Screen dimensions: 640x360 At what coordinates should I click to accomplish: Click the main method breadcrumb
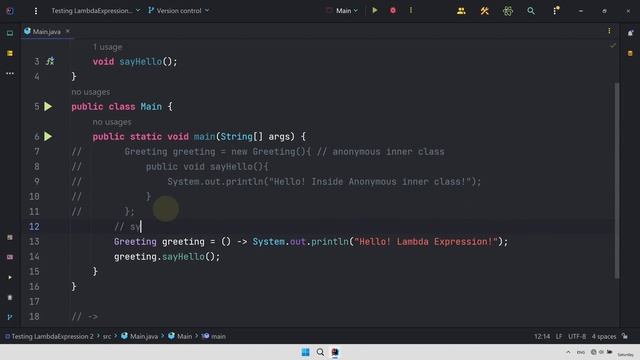[x=214, y=337]
